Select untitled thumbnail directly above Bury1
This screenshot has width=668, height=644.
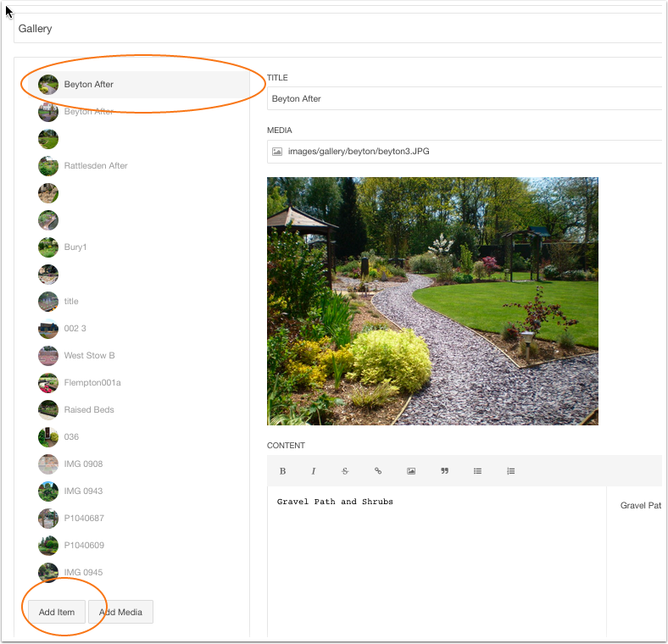48,220
